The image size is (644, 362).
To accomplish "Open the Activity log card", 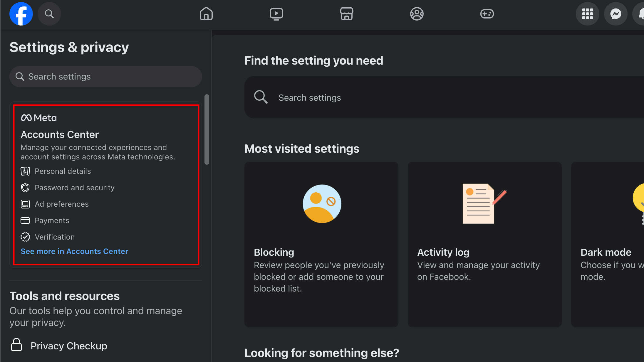I will [x=484, y=244].
